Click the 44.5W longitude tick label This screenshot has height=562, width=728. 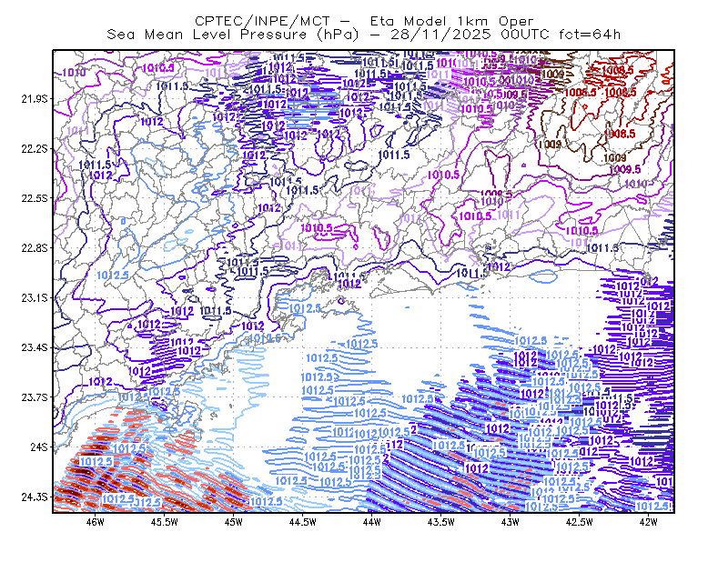click(x=303, y=522)
